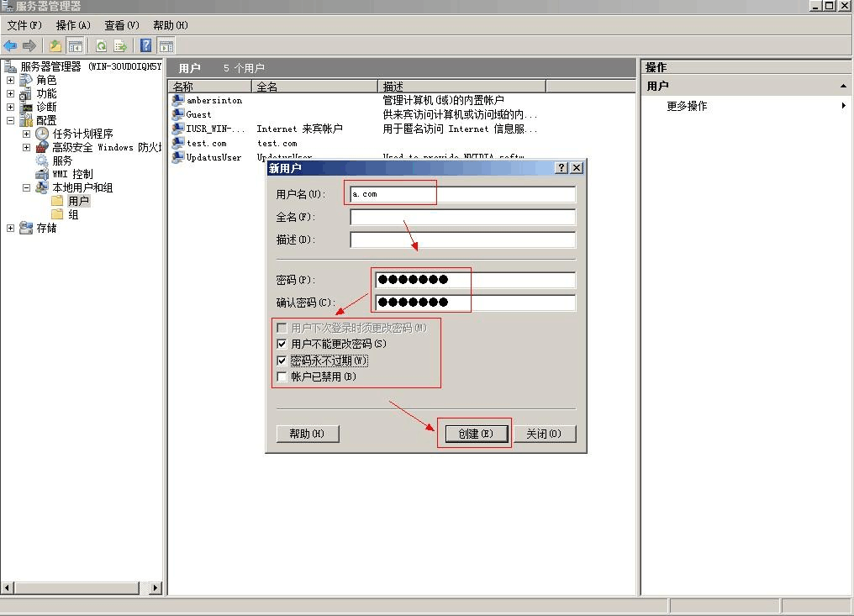Expand the 存储 tree node
854x616 pixels.
pos(11,229)
